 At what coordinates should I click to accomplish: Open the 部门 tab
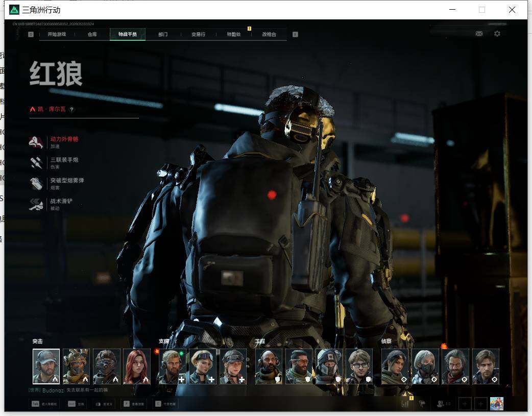point(163,34)
